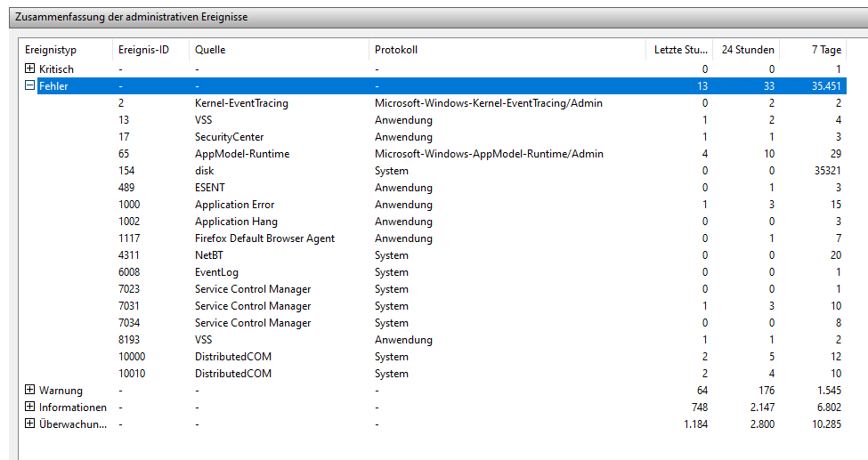
Task: Expand the Warnung event type row
Action: coord(30,390)
